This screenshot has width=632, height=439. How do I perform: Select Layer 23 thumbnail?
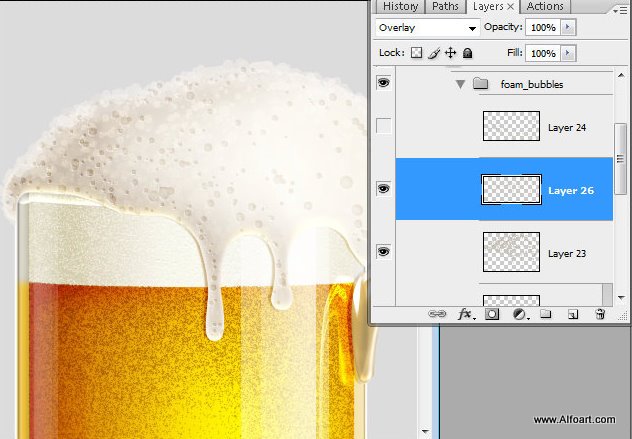[x=511, y=252]
